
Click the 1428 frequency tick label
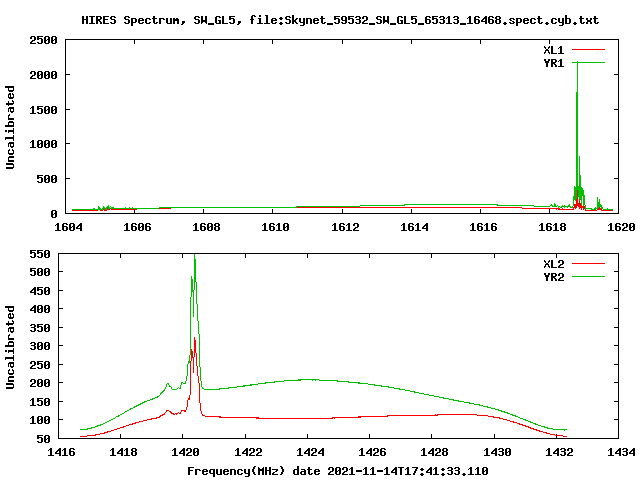point(434,452)
